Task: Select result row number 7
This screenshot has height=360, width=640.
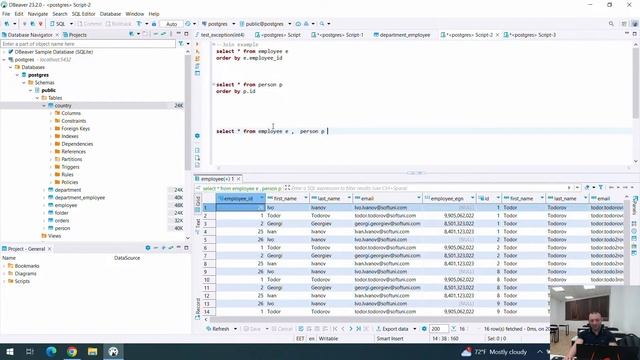Action: 208,256
